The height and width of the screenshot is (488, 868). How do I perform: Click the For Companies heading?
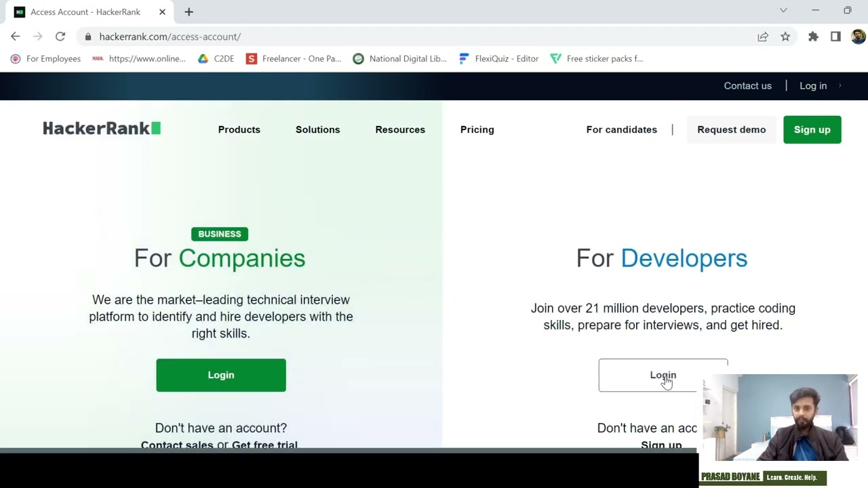point(220,258)
